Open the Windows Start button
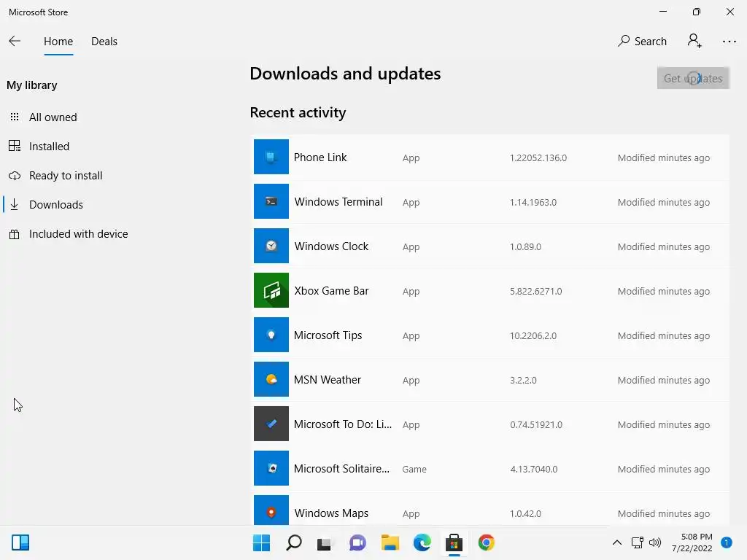Viewport: 747px width, 560px height. click(x=261, y=542)
